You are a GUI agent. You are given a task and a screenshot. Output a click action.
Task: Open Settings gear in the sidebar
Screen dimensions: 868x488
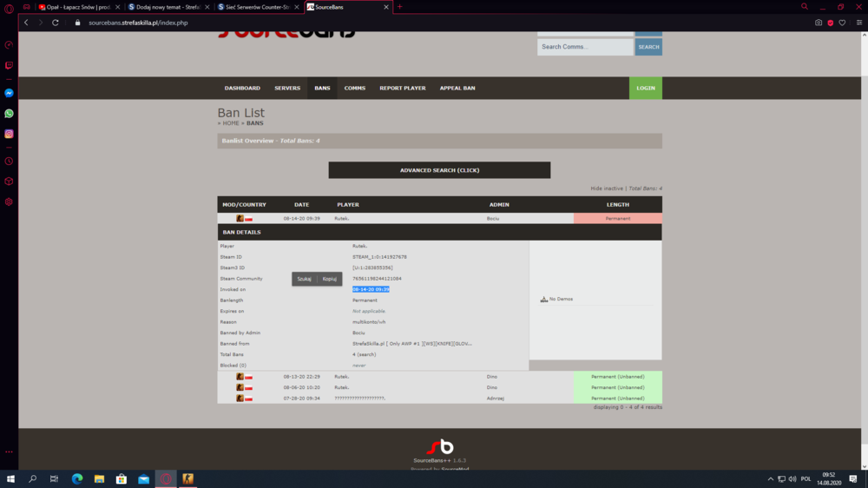coord(9,202)
